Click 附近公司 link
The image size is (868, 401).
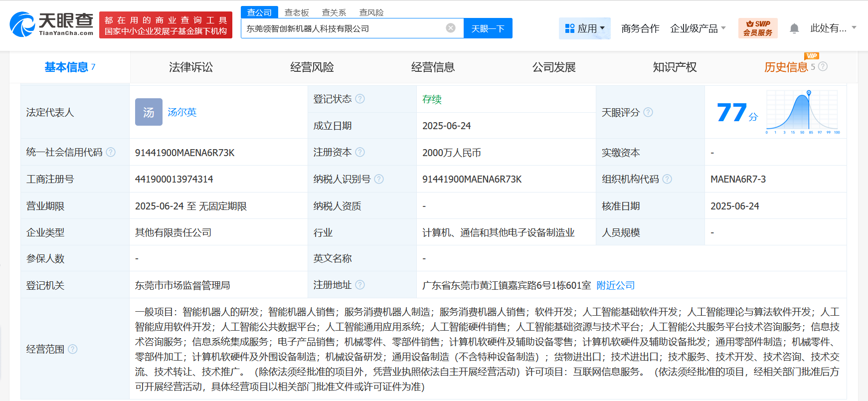click(x=615, y=285)
